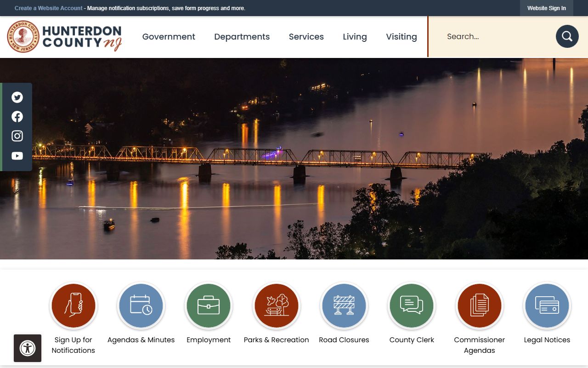Click the County Clerk chat bubbles icon
The width and height of the screenshot is (588, 368).
[x=412, y=306]
